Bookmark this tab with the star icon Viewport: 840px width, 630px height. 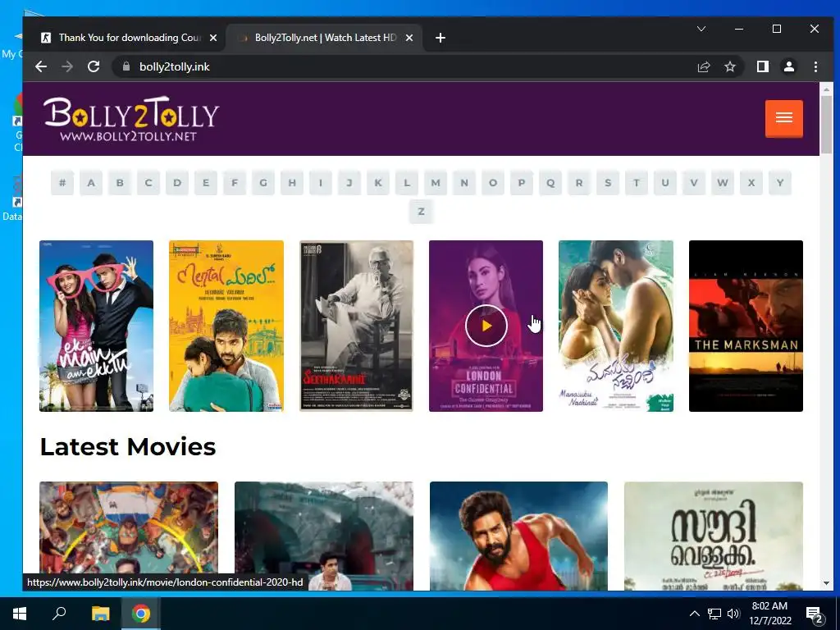point(729,66)
